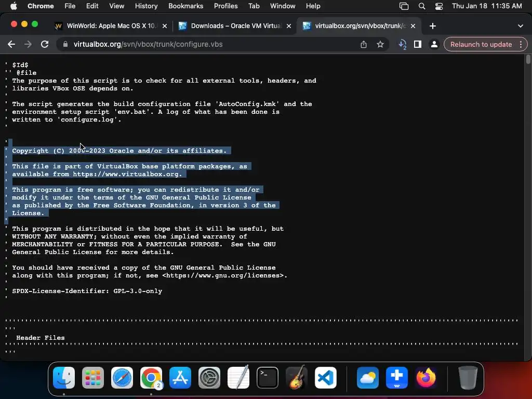This screenshot has width=532, height=399.
Task: Open Spotlight search in menu bar
Action: point(422,6)
